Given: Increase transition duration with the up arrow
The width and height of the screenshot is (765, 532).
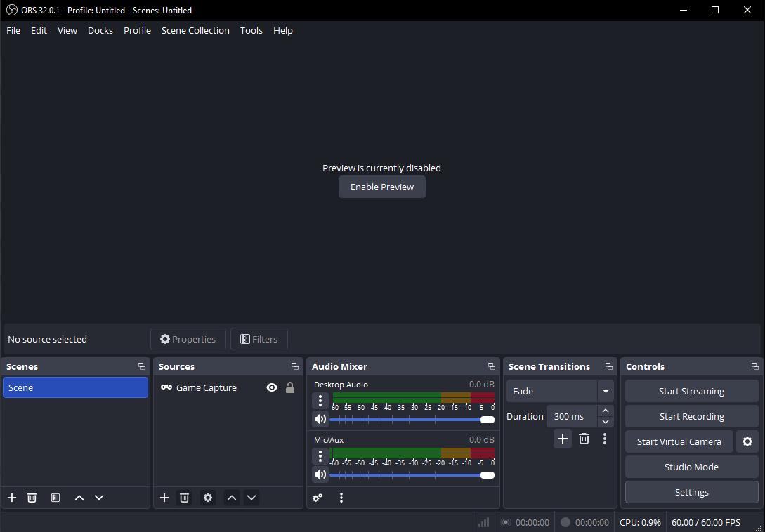Looking at the screenshot, I should [606, 411].
